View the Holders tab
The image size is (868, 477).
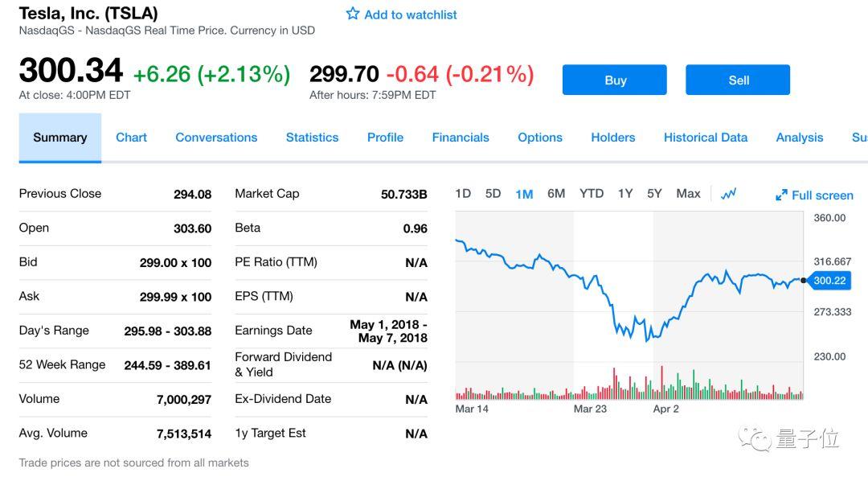pyautogui.click(x=612, y=138)
